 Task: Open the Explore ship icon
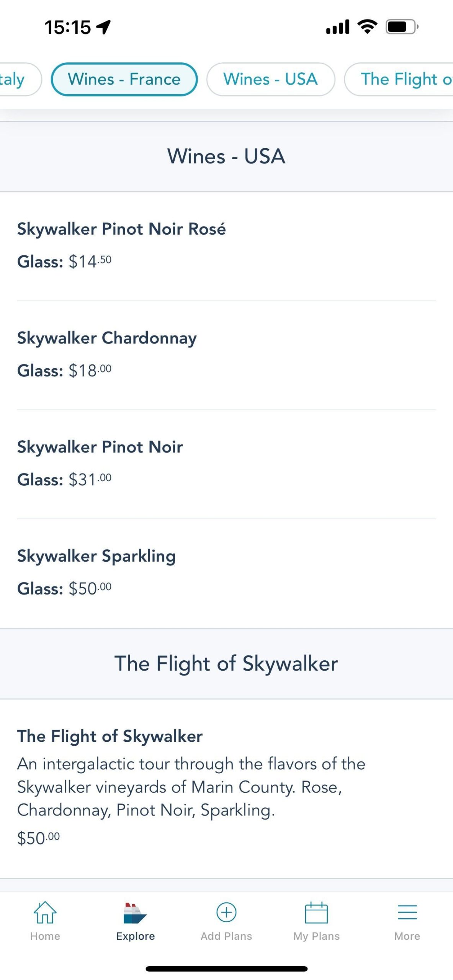click(x=135, y=913)
